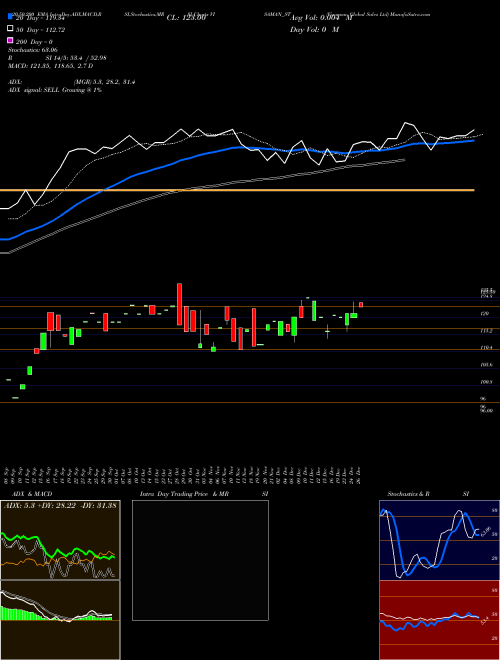This screenshot has width=500, height=660.
Task: Click the last red candlestick on the chart
Action: tap(361, 304)
